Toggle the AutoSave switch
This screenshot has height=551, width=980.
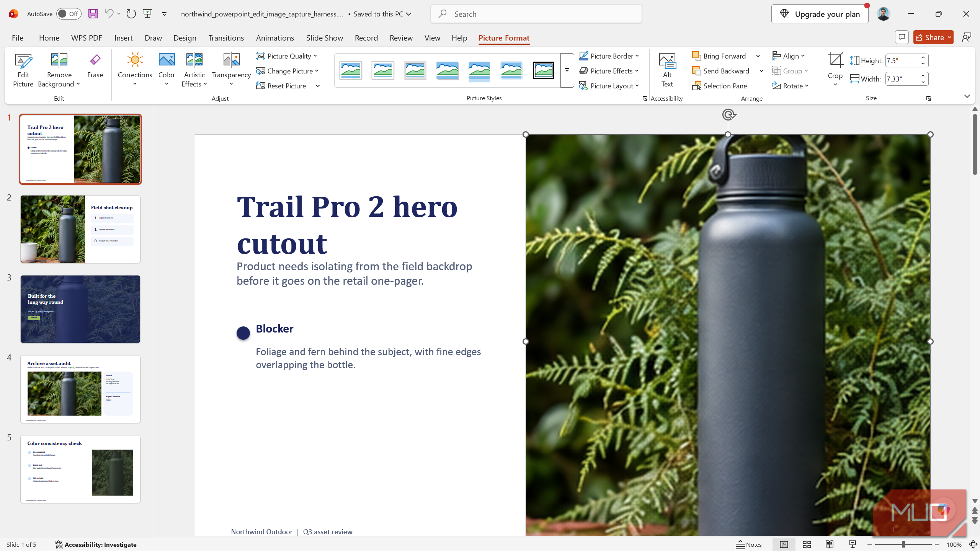click(69, 14)
